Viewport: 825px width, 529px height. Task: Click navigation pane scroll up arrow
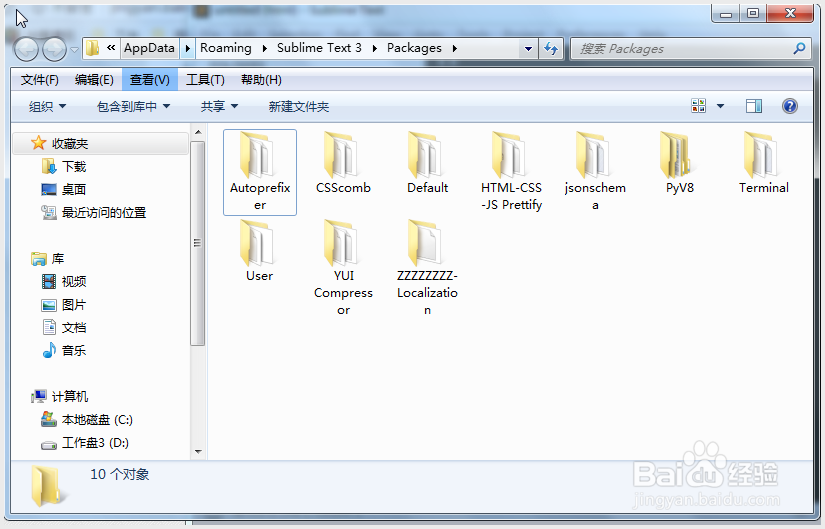(x=198, y=132)
